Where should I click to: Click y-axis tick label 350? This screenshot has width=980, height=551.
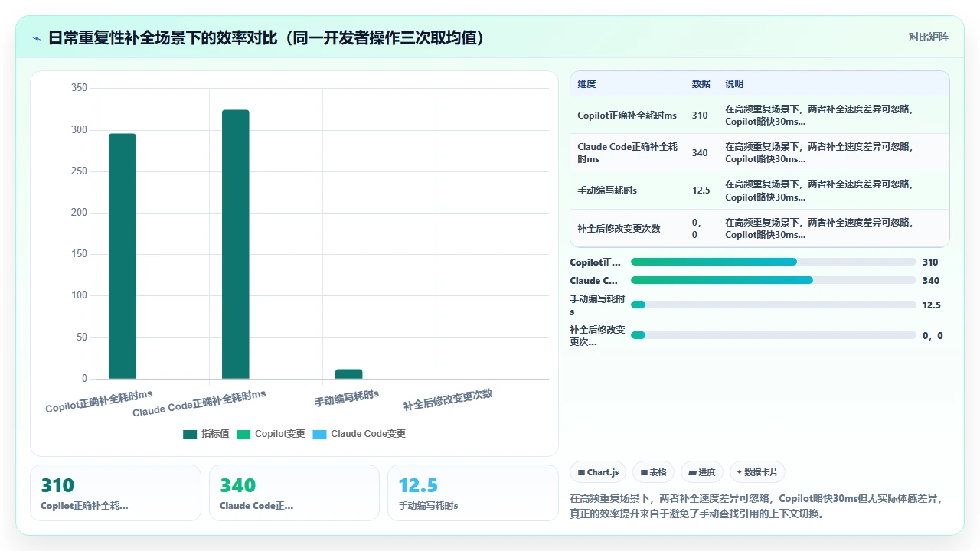tap(79, 88)
